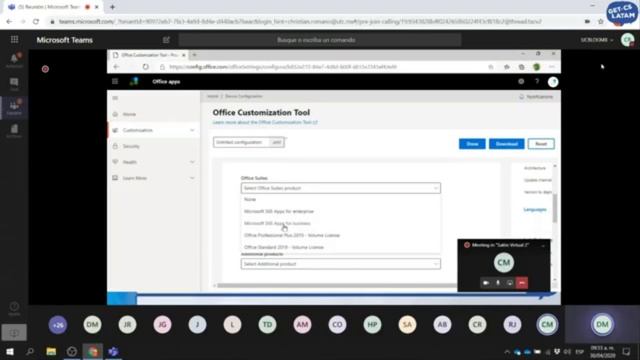
Task: Open Teams app from Windows taskbar
Action: [x=113, y=351]
